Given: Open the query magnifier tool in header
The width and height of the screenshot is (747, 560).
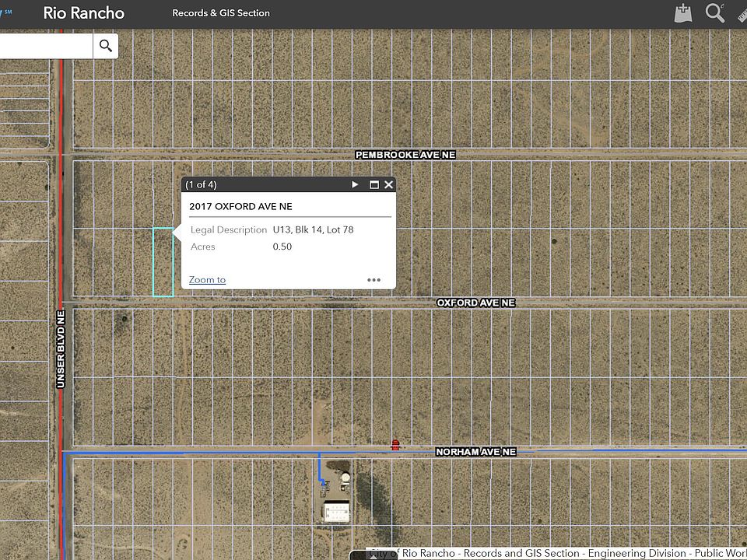Looking at the screenshot, I should tap(714, 13).
